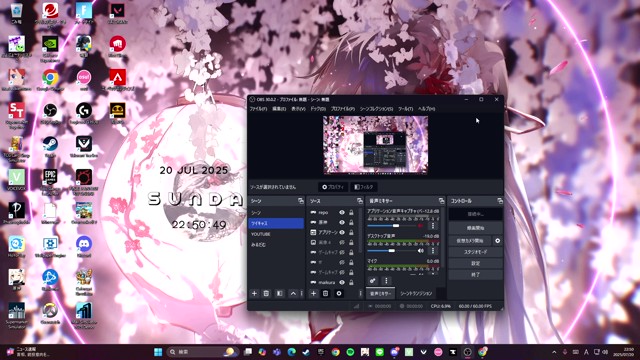Float the シーン dock with its pop-out icon
640x360 pixels.
pyautogui.click(x=300, y=201)
